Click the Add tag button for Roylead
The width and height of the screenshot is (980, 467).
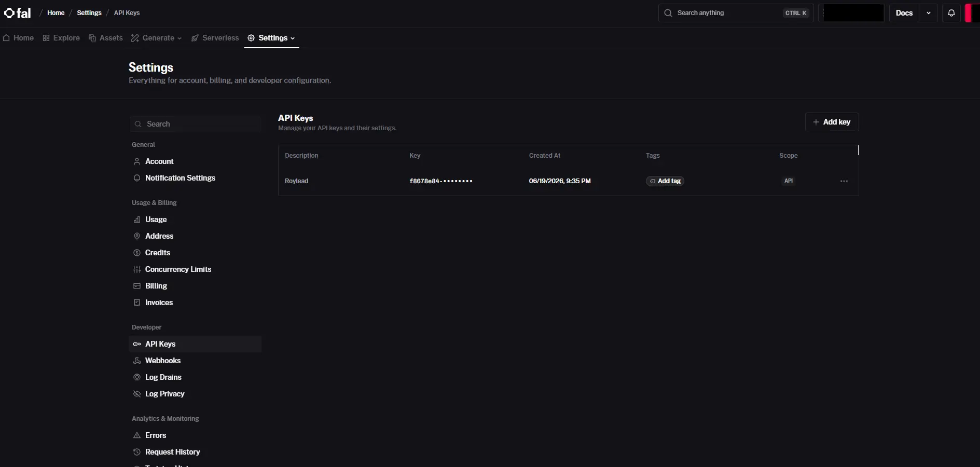665,181
